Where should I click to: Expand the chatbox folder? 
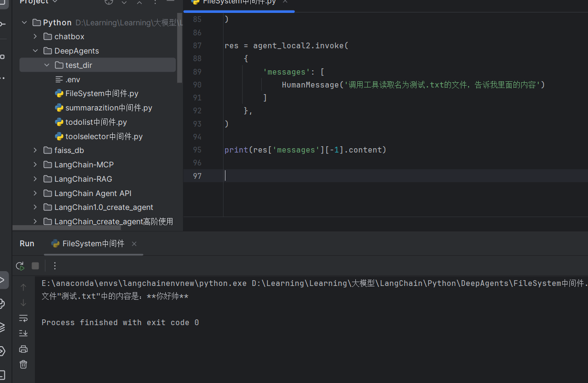click(35, 37)
